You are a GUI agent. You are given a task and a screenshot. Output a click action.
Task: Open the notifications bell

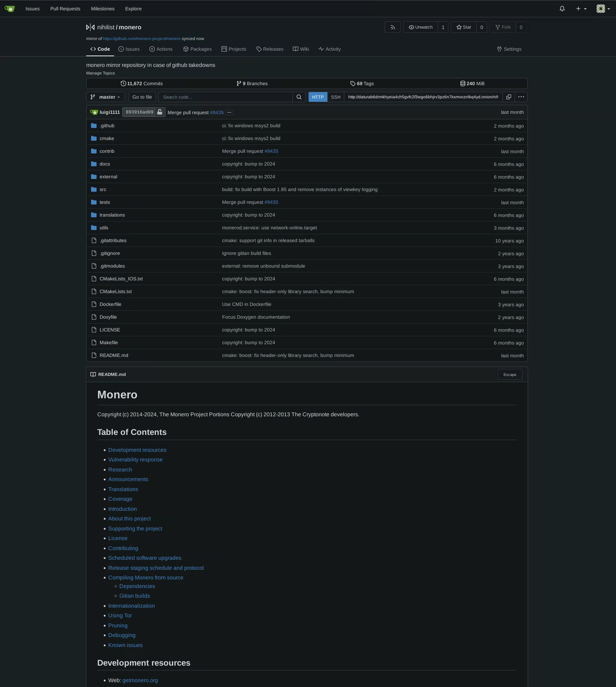point(562,9)
